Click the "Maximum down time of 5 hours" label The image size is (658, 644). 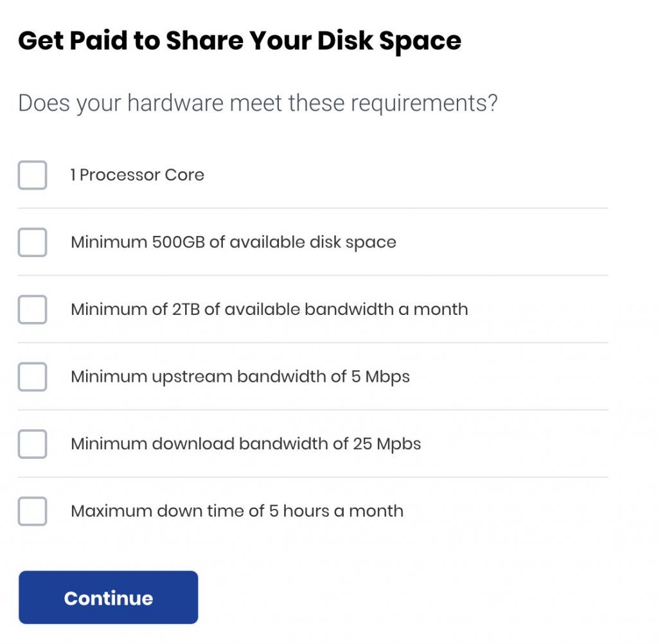pyautogui.click(x=237, y=512)
